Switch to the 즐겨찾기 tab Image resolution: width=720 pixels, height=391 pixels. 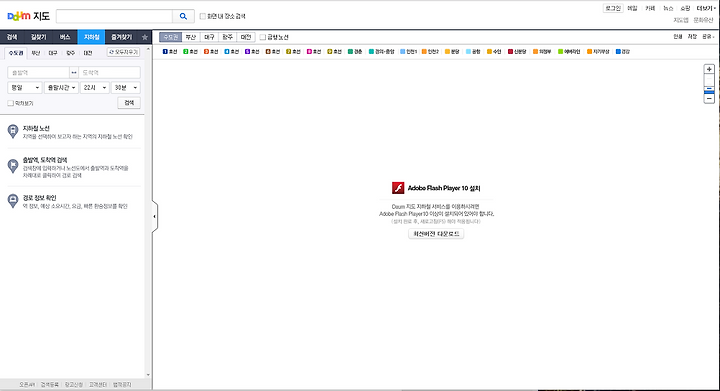click(122, 37)
